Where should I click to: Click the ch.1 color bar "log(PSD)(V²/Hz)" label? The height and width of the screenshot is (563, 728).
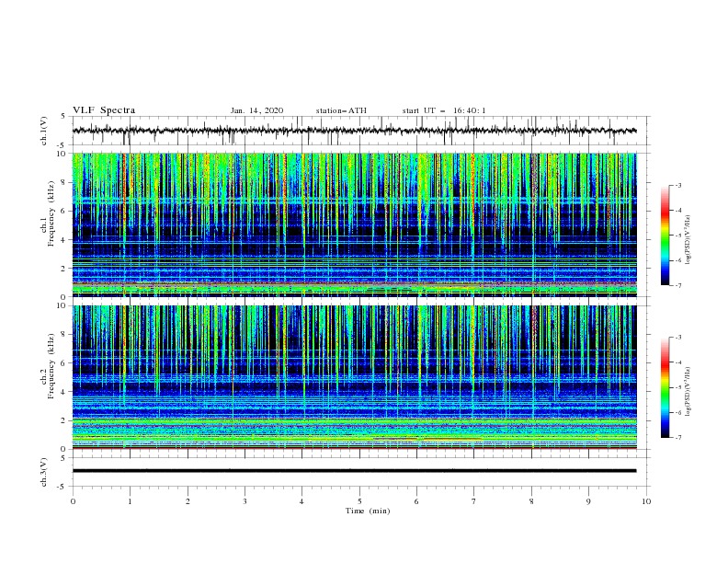(x=688, y=240)
